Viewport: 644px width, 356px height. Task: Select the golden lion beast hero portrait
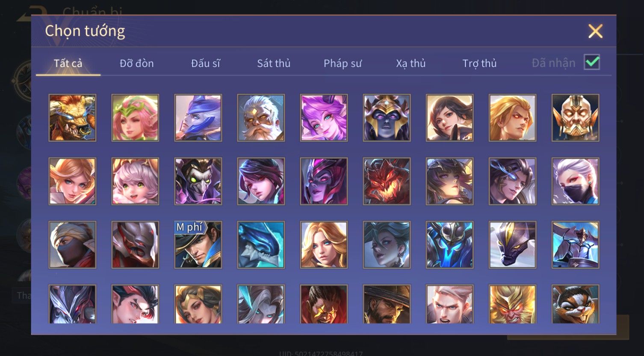click(x=72, y=118)
